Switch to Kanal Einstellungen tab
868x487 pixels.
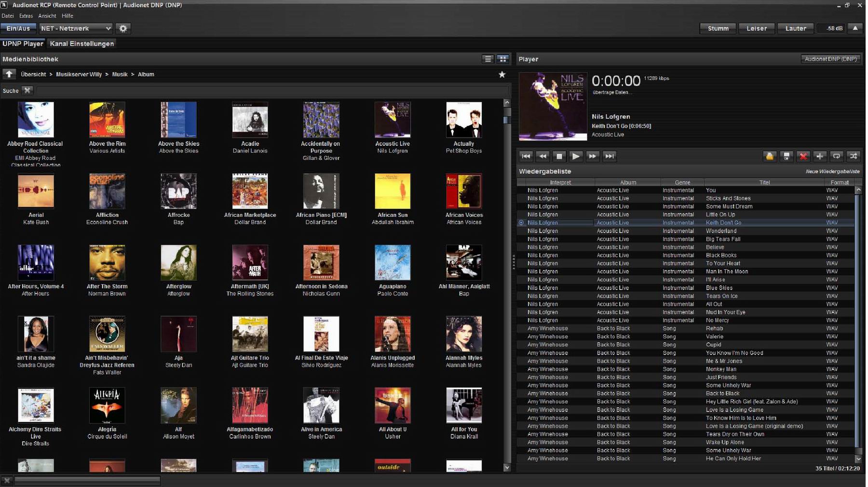pos(82,43)
